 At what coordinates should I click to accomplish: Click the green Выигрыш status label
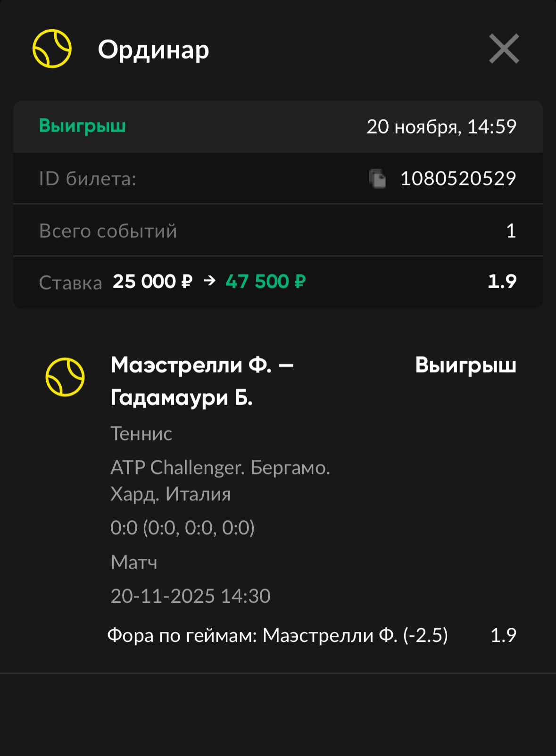pyautogui.click(x=82, y=126)
